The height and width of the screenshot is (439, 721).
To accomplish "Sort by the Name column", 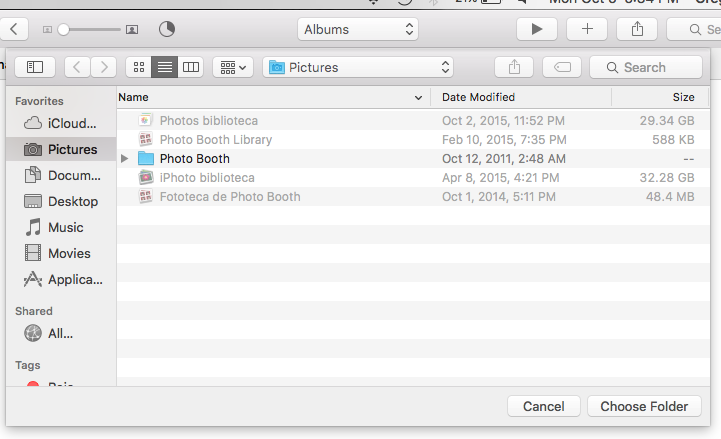I will click(273, 97).
